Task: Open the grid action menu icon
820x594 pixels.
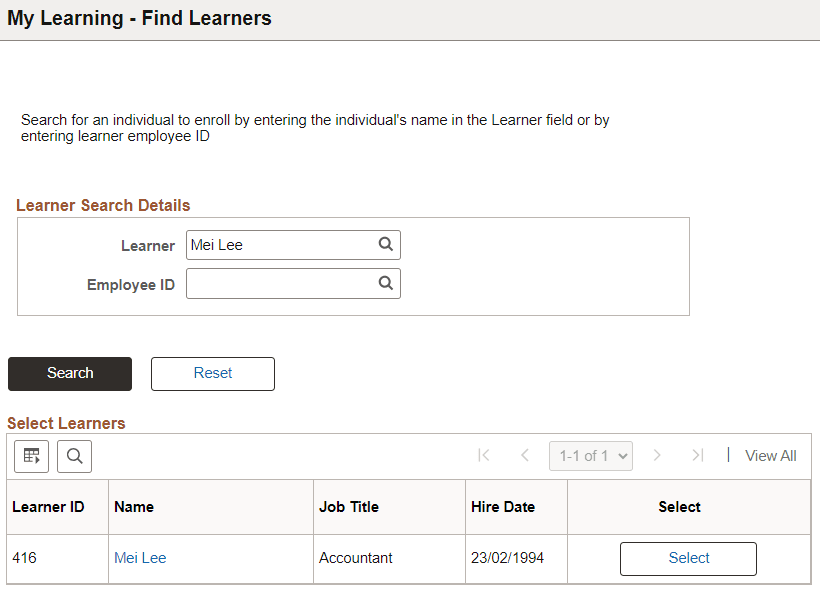Action: 31,456
